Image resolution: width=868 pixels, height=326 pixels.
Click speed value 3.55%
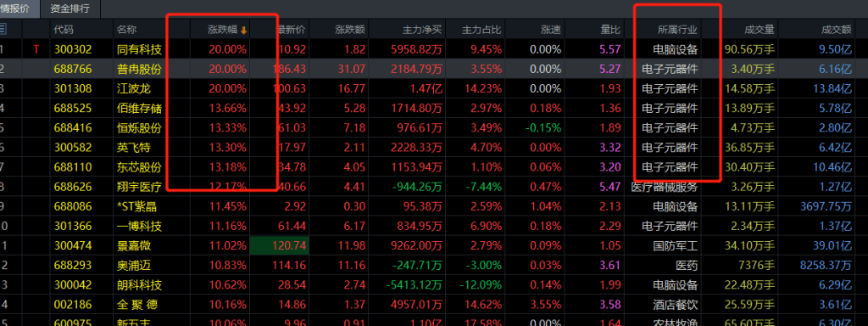[545, 304]
